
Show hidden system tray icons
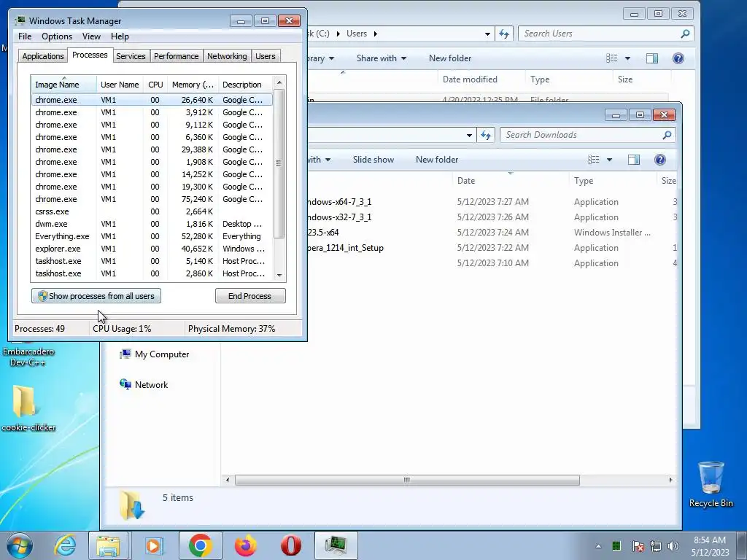coord(598,546)
